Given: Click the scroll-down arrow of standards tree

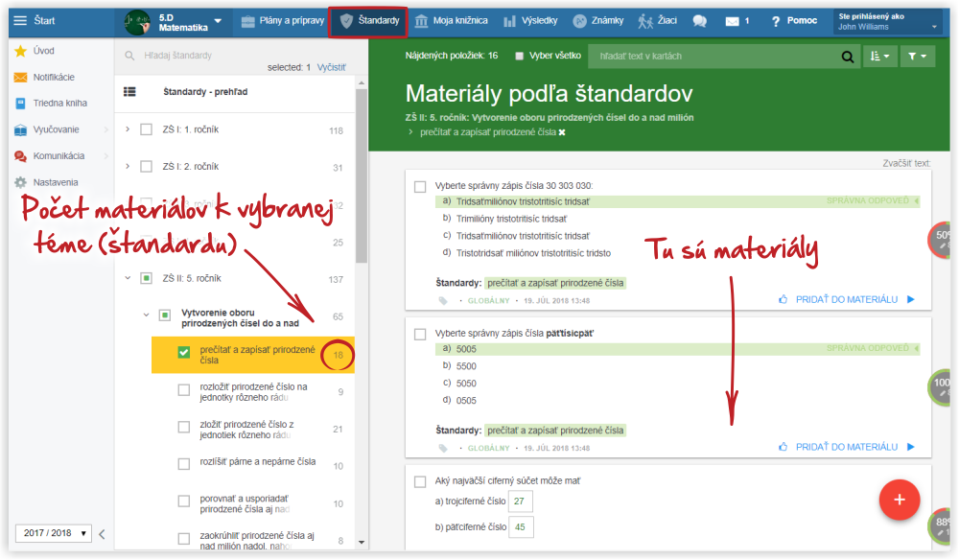Looking at the screenshot, I should pos(362,543).
